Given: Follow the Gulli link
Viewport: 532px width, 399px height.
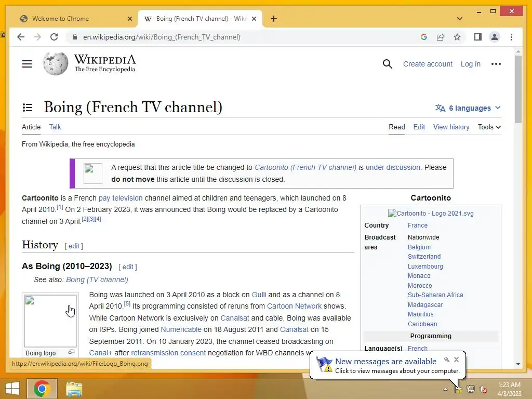Looking at the screenshot, I should click(x=259, y=295).
